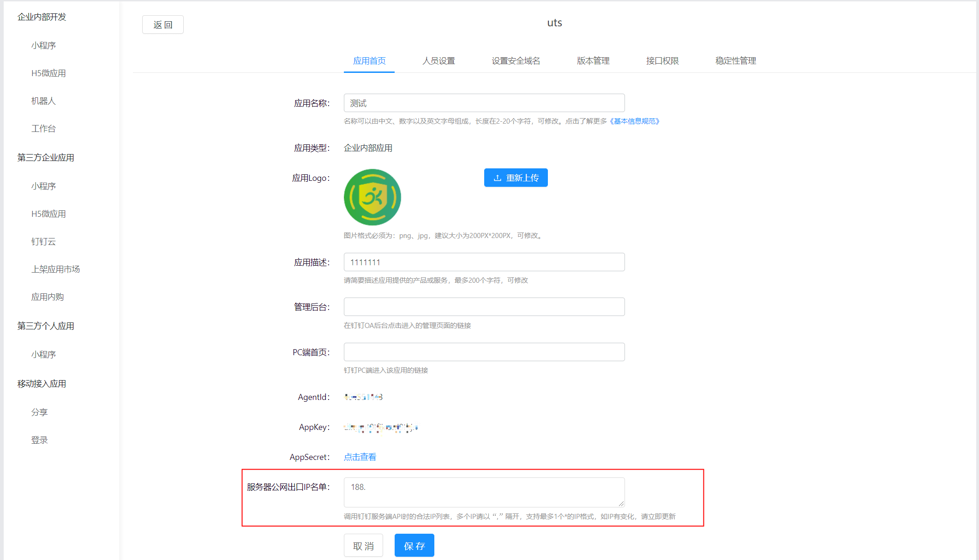
Task: Open the 人员设置 tab
Action: click(438, 61)
